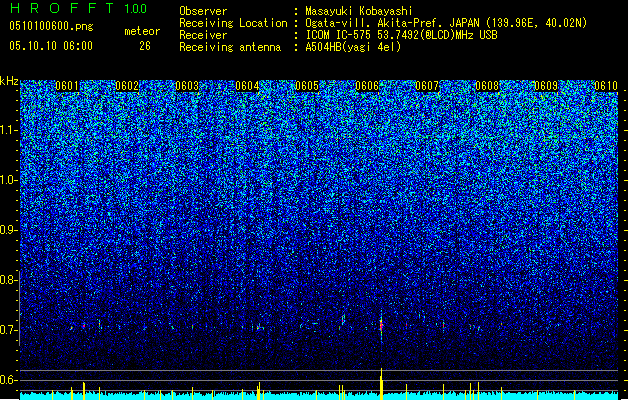Click the 0.8 kHz axis label
This screenshot has width=629, height=400.
pos(8,280)
